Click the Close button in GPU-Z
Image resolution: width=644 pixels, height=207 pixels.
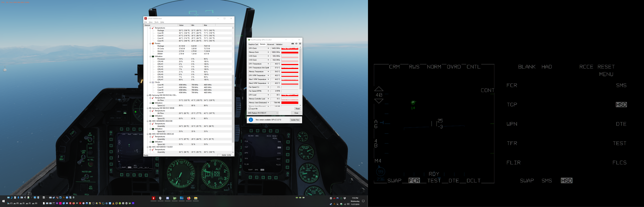pyautogui.click(x=296, y=113)
